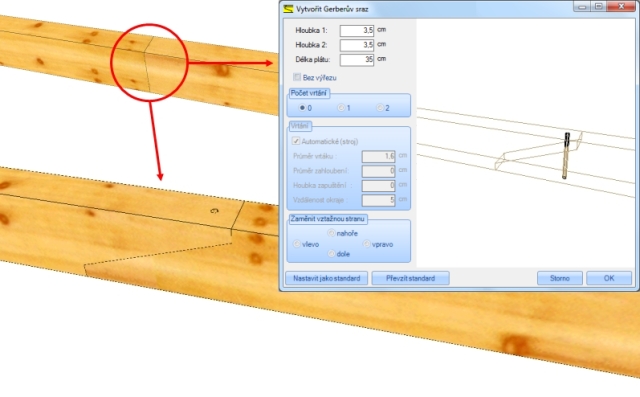640x397 pixels.
Task: Maximize the Vytvořit Gerberův sraz dialog
Action: pos(599,6)
